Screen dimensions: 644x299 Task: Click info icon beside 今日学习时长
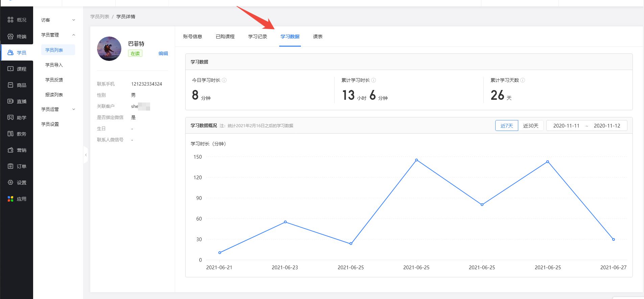[x=224, y=80]
